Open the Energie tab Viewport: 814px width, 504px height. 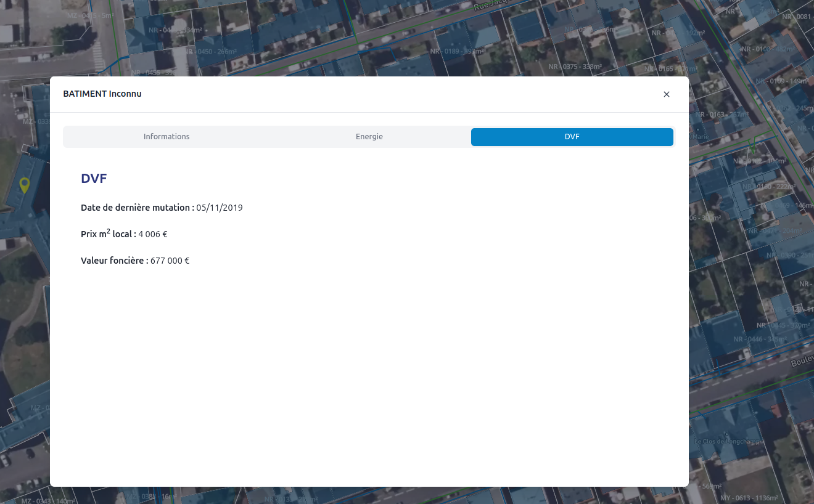click(369, 137)
